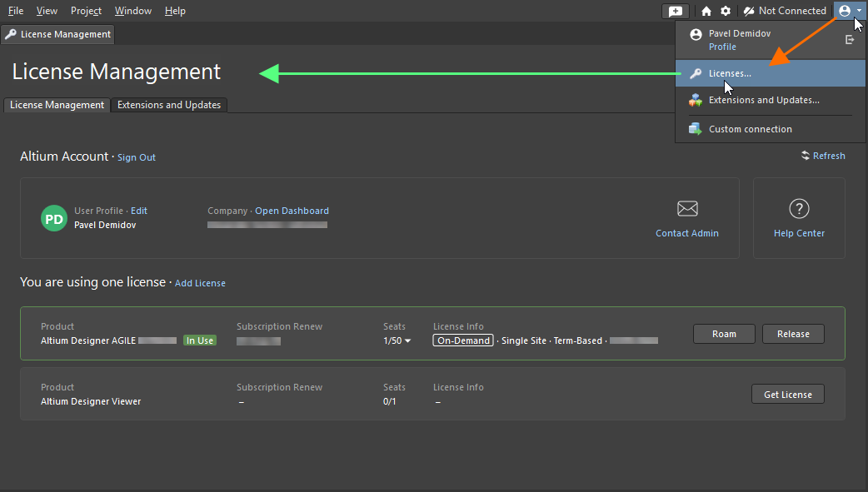The width and height of the screenshot is (868, 492).
Task: Choose Custom connection from the account menu
Action: (748, 129)
